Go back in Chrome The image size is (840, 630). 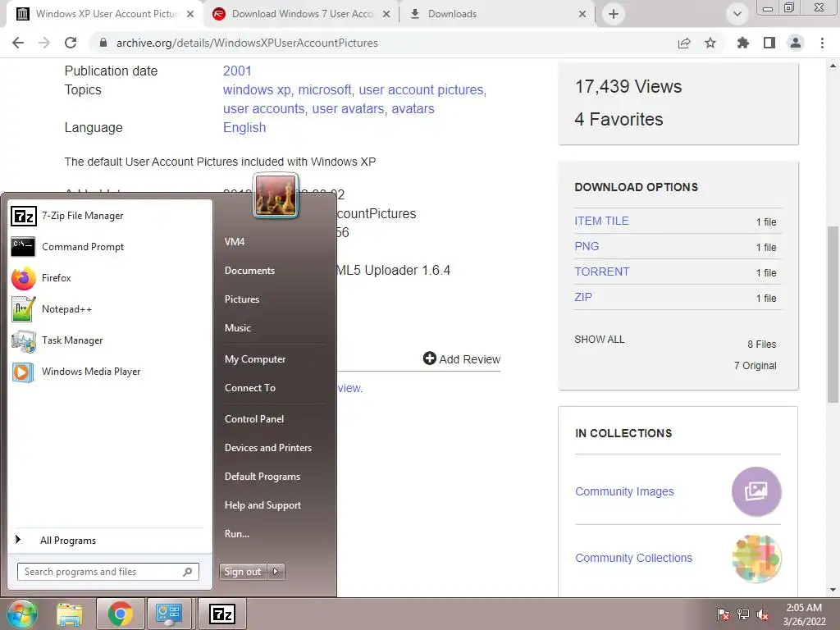18,43
